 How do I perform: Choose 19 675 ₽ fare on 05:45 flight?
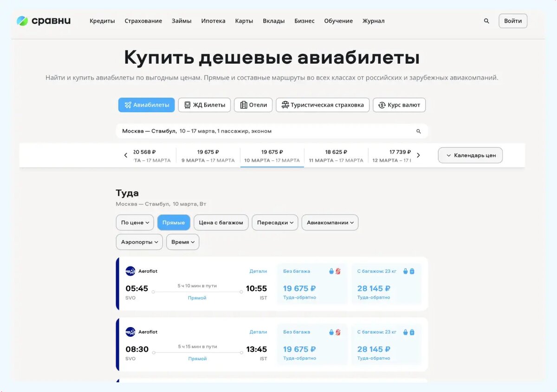[x=312, y=283]
